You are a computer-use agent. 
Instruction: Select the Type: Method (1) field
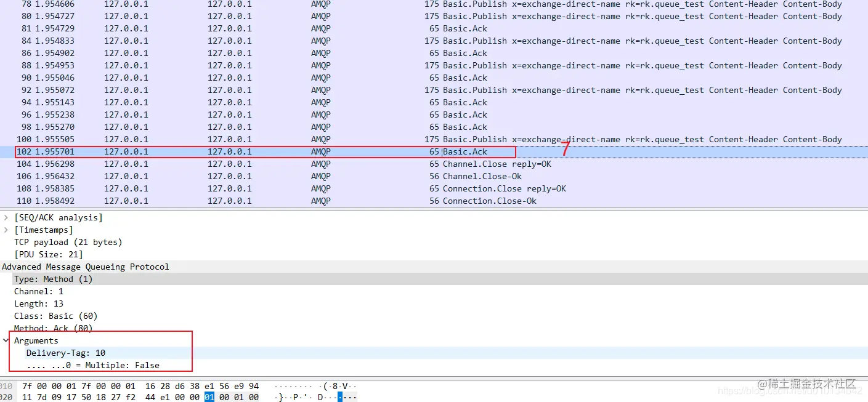pos(434,279)
